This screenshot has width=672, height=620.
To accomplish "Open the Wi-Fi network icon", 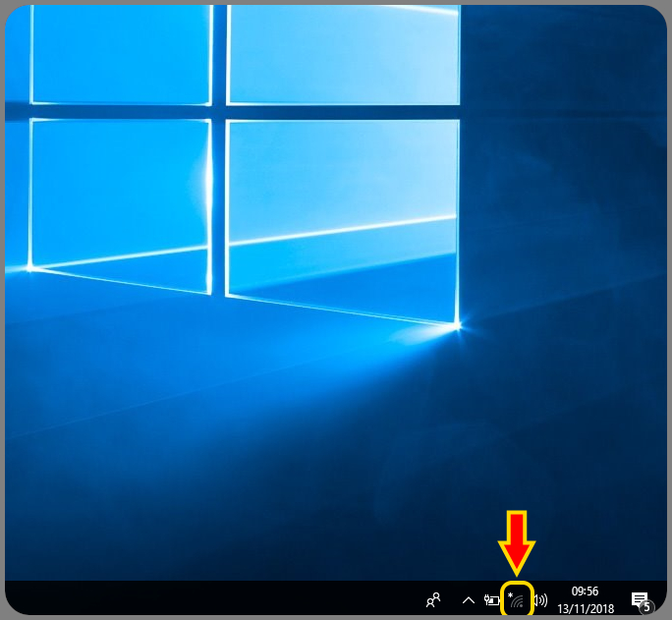I will pos(516,600).
